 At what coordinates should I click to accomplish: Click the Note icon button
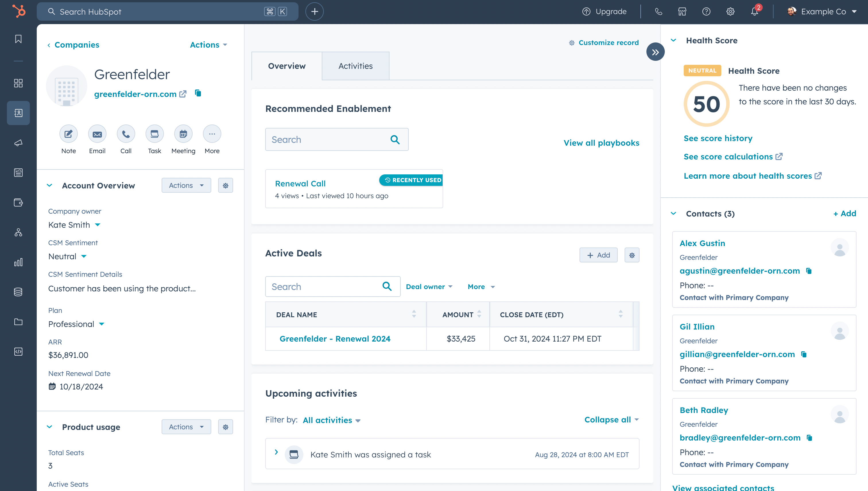point(69,134)
